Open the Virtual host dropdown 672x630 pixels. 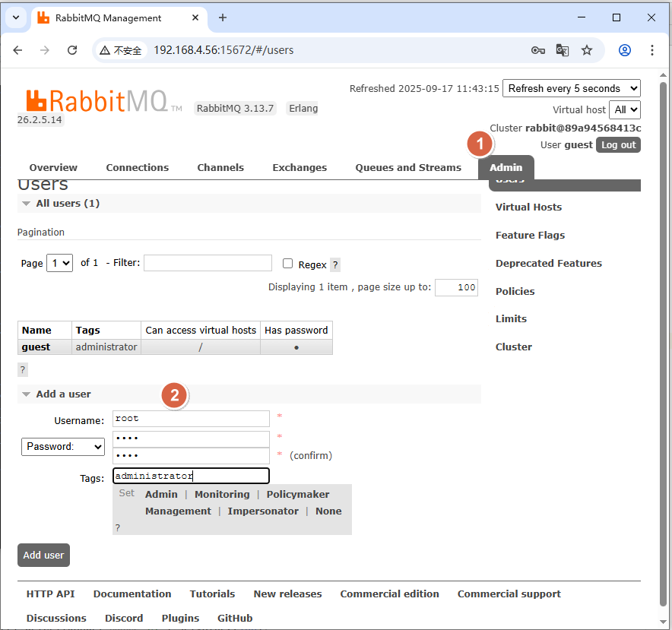pyautogui.click(x=625, y=109)
